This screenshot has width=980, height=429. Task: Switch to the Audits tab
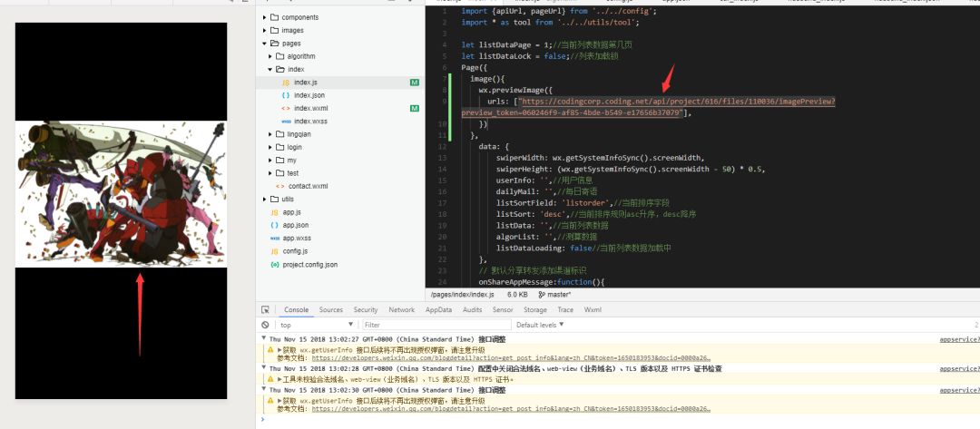(472, 309)
